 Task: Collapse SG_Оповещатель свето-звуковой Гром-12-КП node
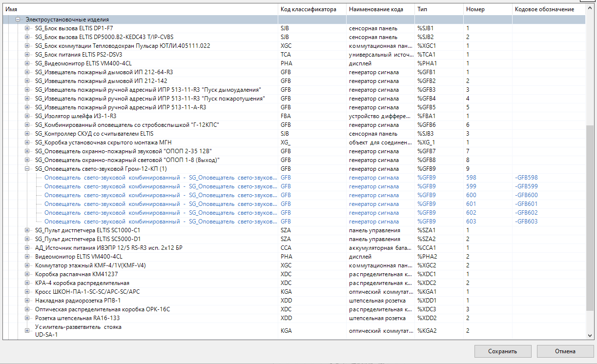pyautogui.click(x=27, y=169)
